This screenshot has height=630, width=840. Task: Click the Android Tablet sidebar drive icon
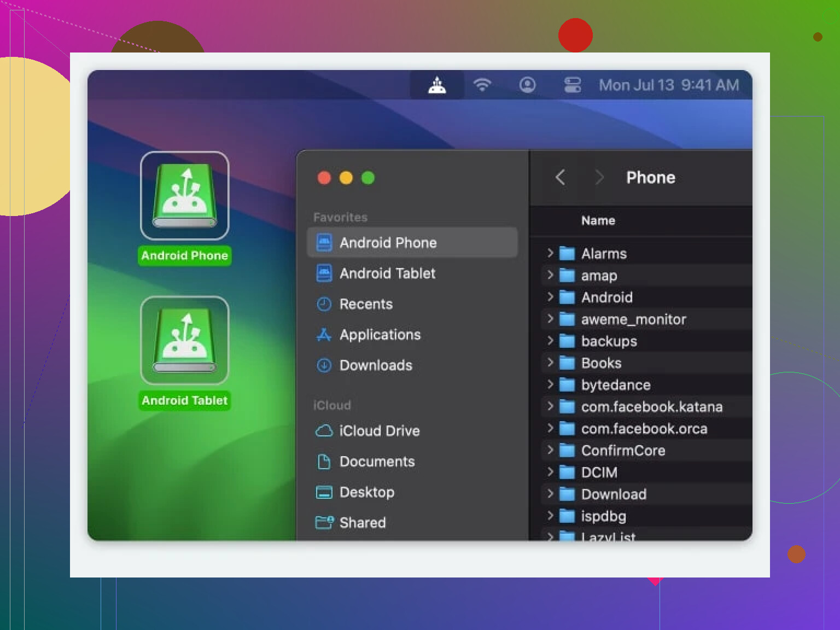tap(324, 273)
